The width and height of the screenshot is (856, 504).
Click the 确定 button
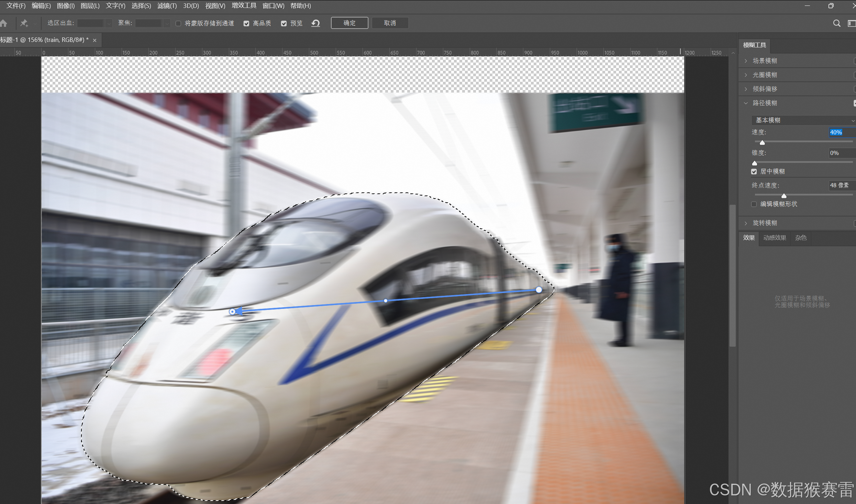coord(349,23)
